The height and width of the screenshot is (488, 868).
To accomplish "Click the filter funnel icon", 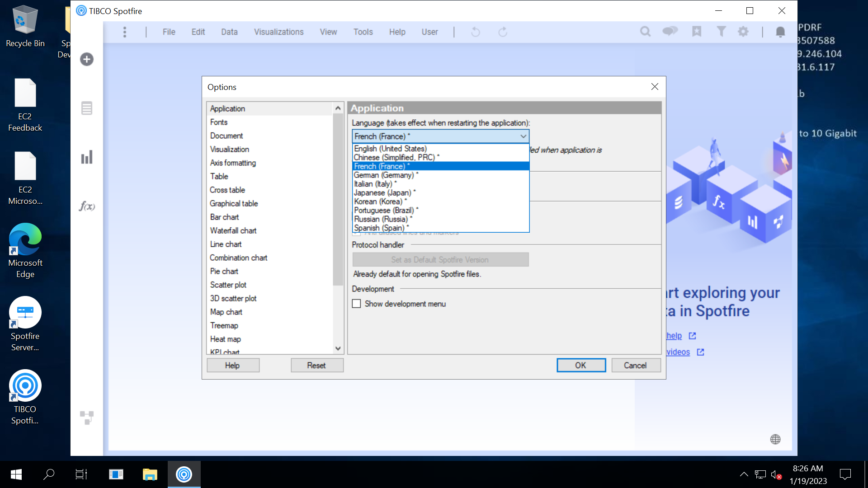I will coord(721,32).
